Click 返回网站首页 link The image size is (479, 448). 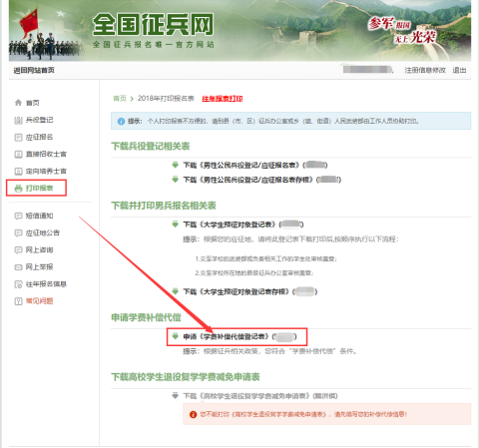pos(34,70)
